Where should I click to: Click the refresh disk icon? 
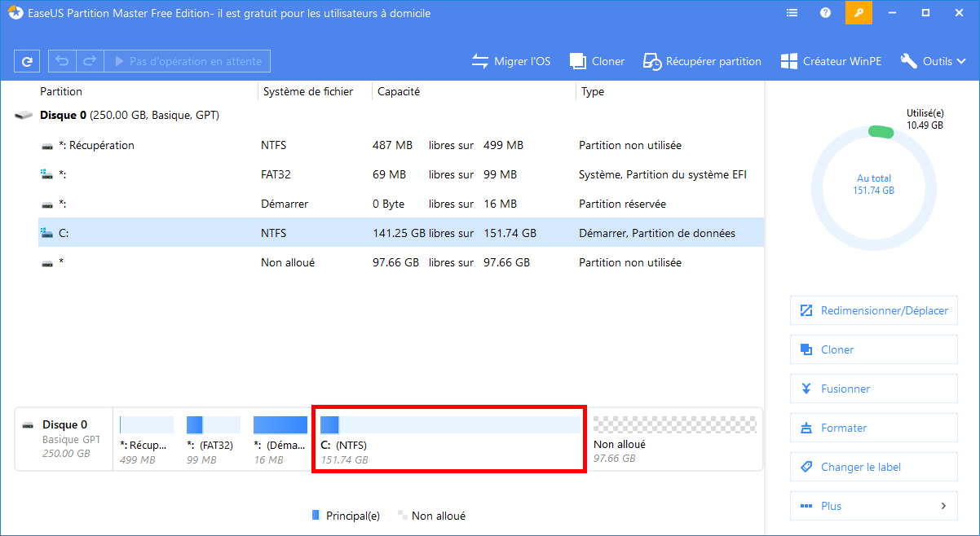coord(27,61)
